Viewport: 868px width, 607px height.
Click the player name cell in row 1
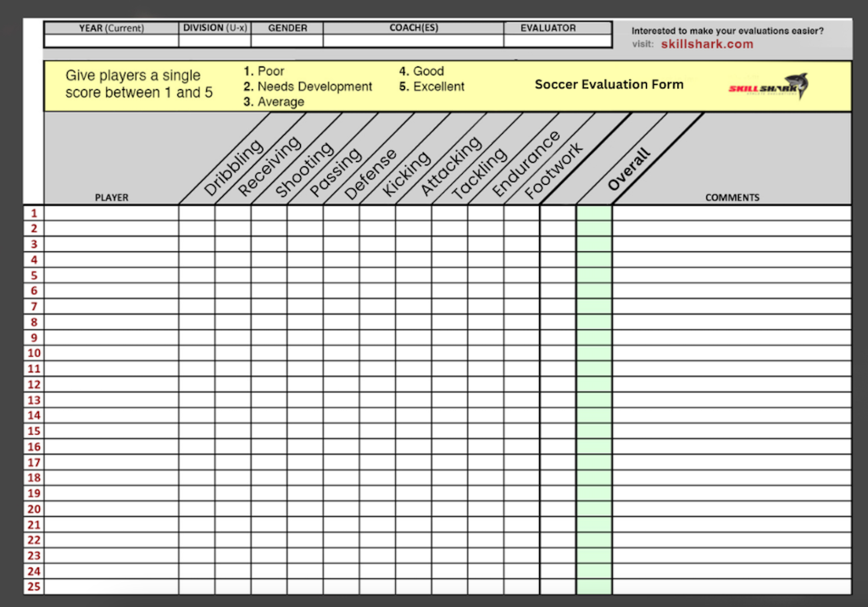111,214
